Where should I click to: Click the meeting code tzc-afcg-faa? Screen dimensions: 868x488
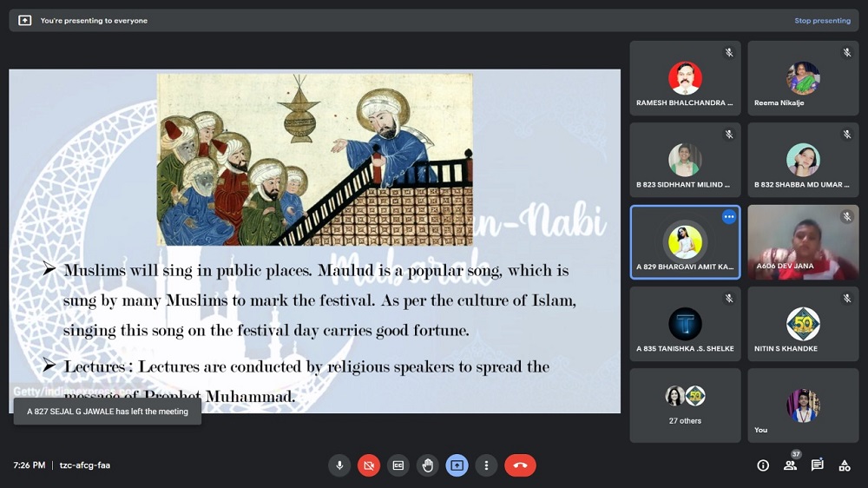point(84,465)
